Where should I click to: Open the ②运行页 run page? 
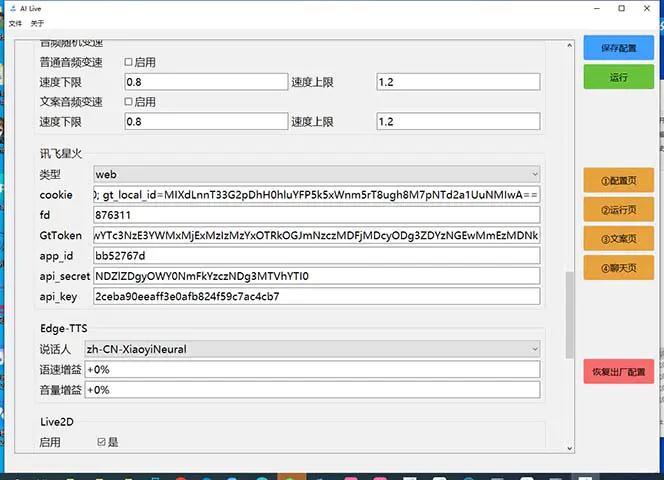[x=618, y=210]
